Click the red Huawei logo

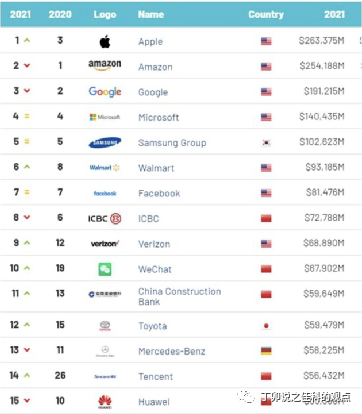coord(105,402)
